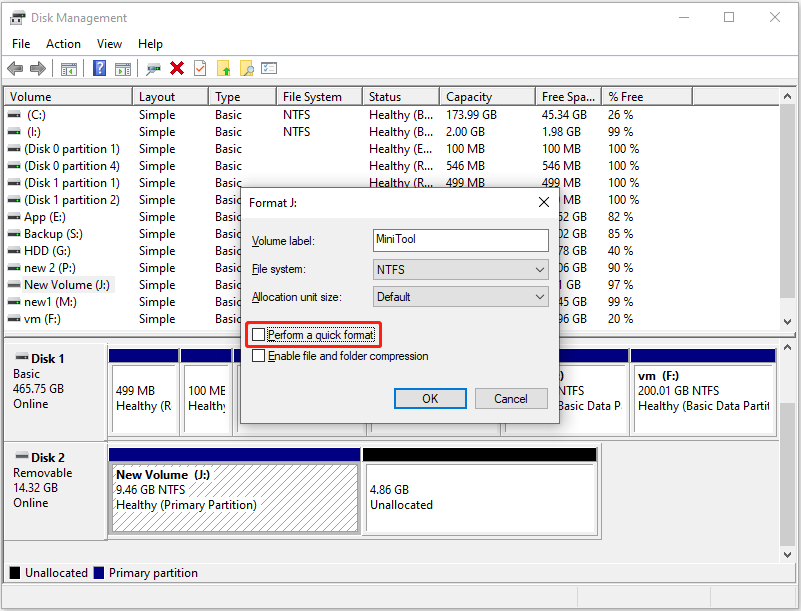Click the checked document toolbar icon
Viewport: 801px width, 611px height.
(x=200, y=68)
